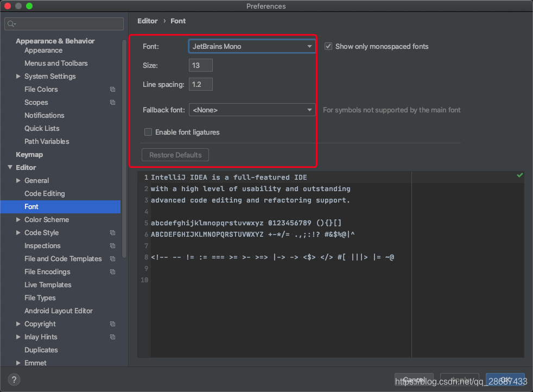Enable font ligatures checkbox
Screen dimensions: 533x392
coord(148,132)
